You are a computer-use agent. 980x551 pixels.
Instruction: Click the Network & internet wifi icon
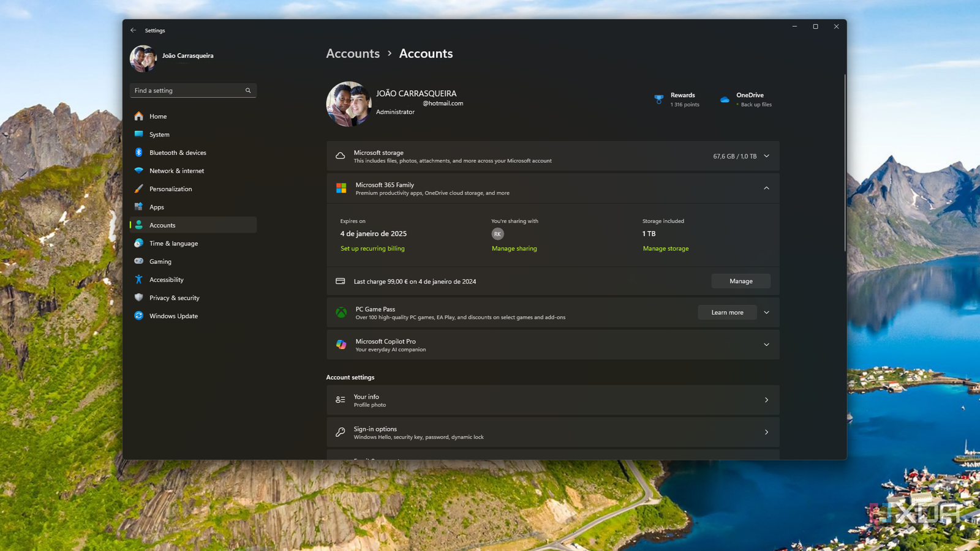click(x=139, y=171)
